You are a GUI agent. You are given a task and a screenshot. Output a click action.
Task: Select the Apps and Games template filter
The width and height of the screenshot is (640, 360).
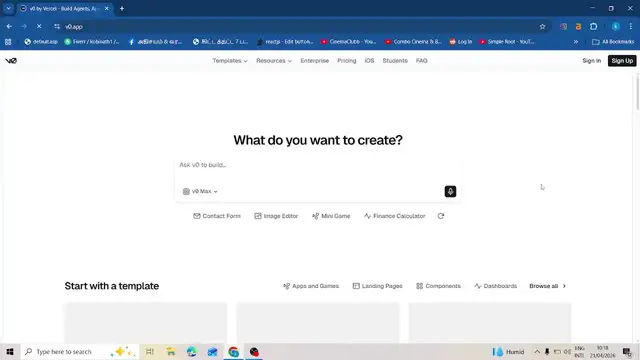coord(311,286)
